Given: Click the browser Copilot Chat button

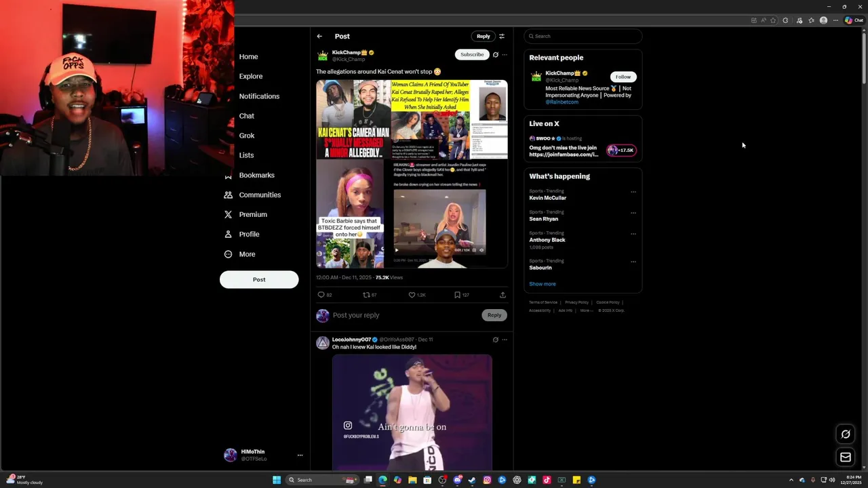Looking at the screenshot, I should point(853,20).
